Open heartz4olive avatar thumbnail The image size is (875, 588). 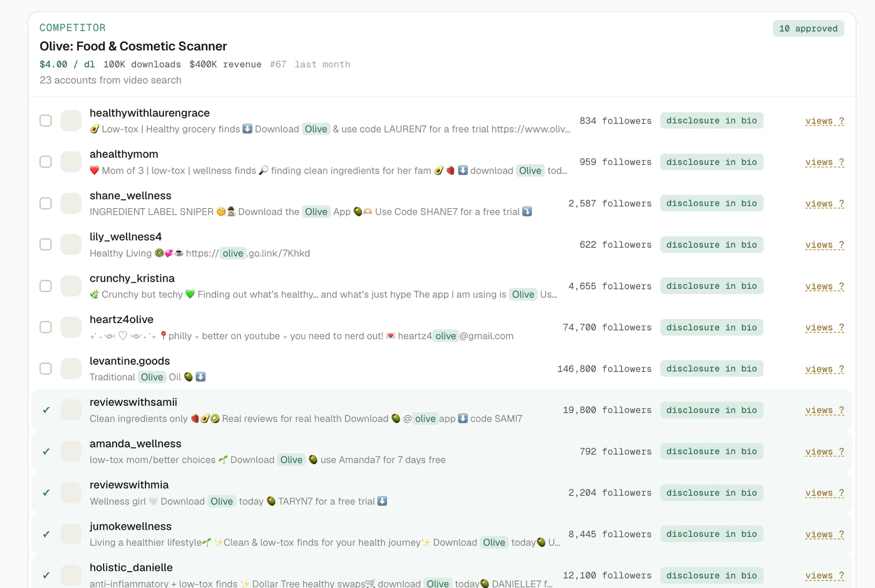71,327
